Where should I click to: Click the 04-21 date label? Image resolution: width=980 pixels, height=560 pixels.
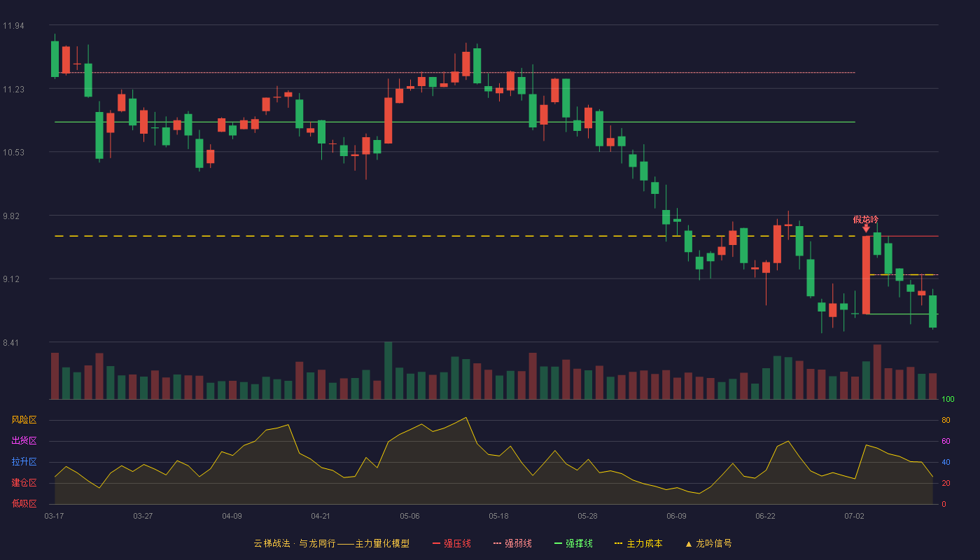click(321, 516)
